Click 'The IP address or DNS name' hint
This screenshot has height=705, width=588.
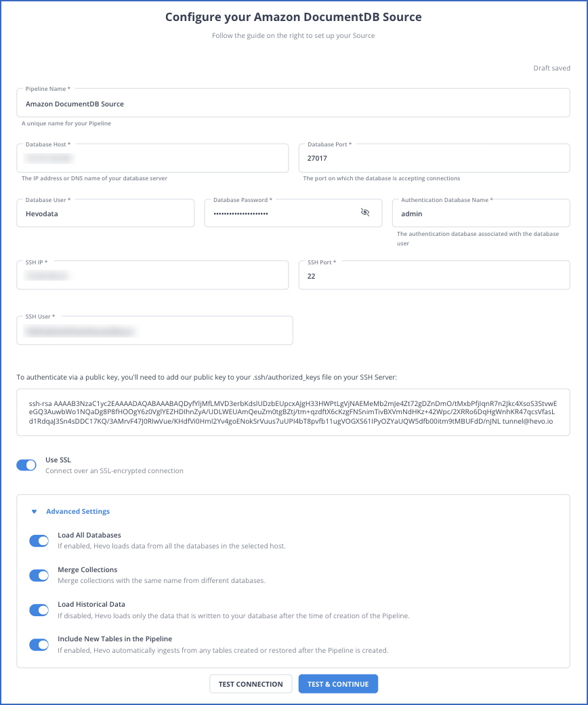(x=94, y=178)
